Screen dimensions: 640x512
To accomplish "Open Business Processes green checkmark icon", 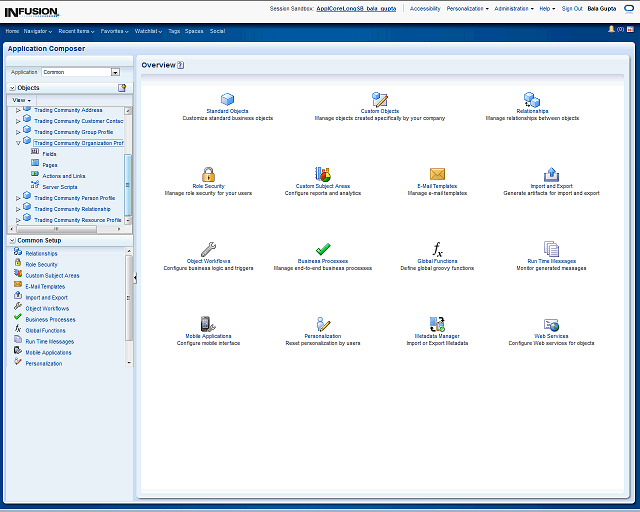I will pyautogui.click(x=323, y=249).
